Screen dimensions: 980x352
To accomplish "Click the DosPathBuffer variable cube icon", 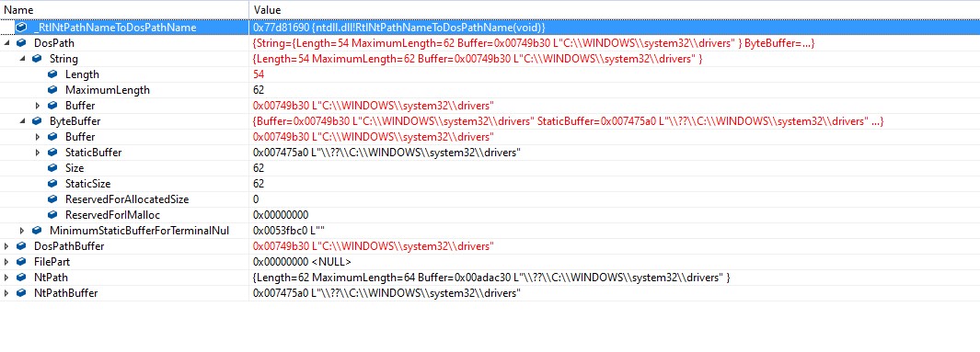I will (x=21, y=246).
